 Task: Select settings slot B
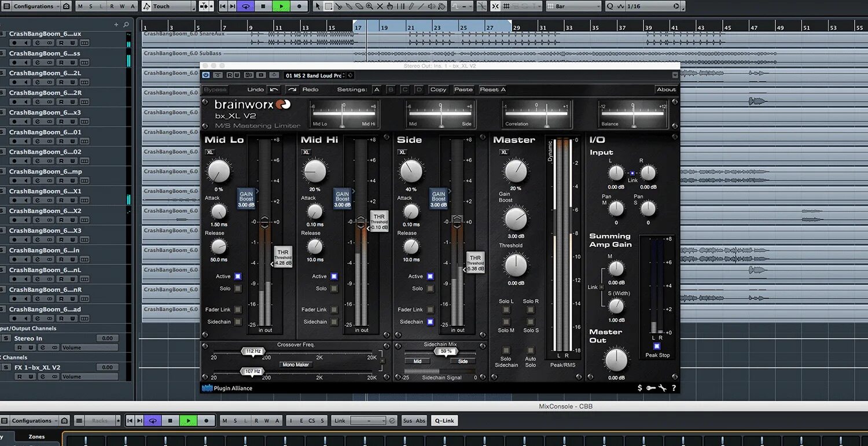391,90
